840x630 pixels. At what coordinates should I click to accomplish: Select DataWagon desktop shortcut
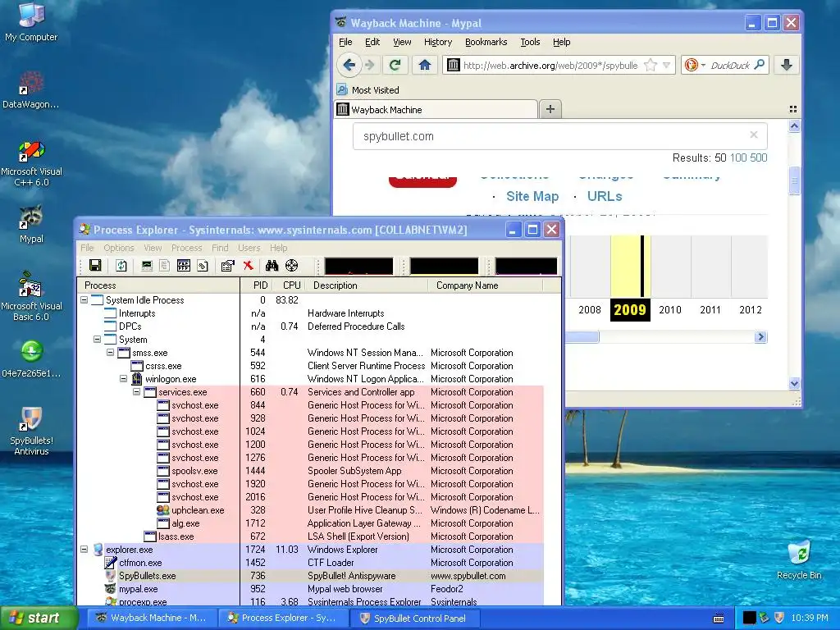pyautogui.click(x=31, y=90)
